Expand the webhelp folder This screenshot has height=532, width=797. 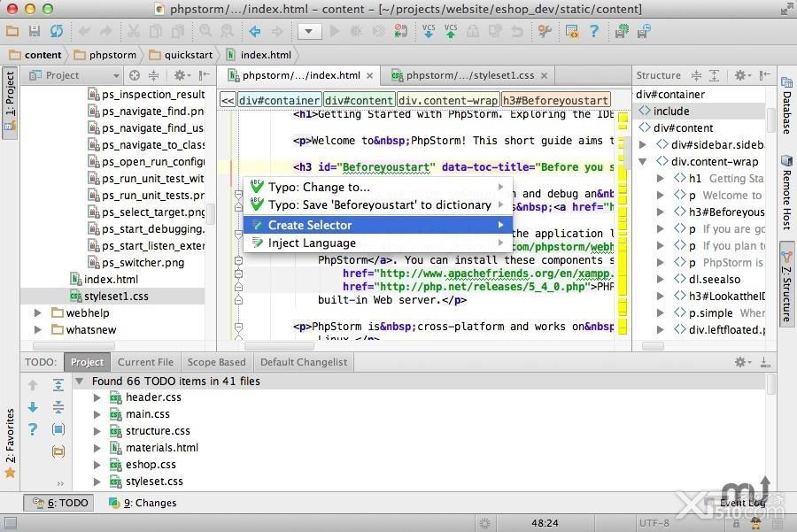click(x=37, y=313)
